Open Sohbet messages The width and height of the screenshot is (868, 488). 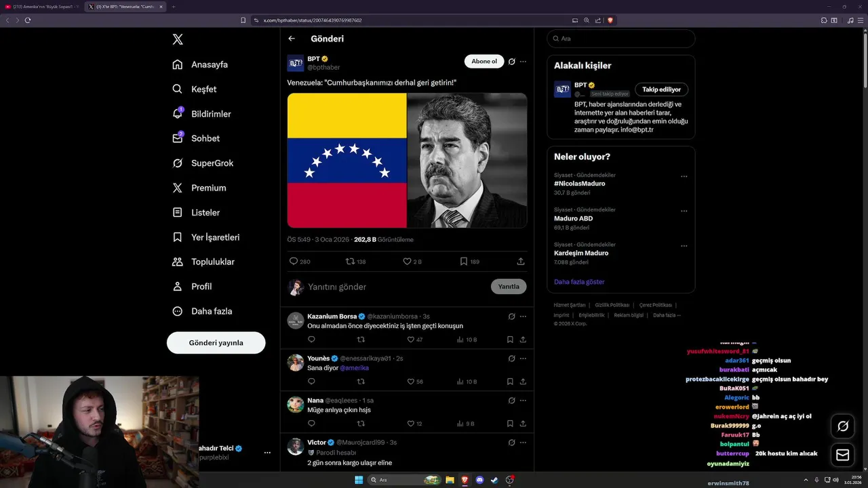pyautogui.click(x=196, y=138)
